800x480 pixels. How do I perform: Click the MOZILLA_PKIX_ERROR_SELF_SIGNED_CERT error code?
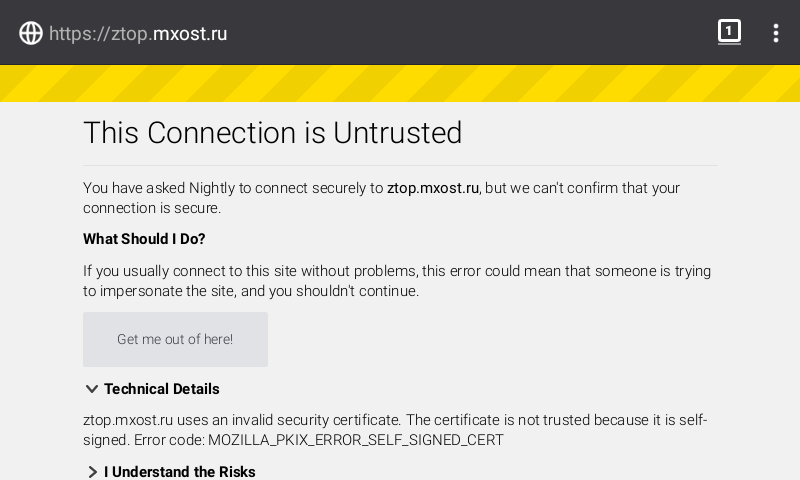(355, 440)
